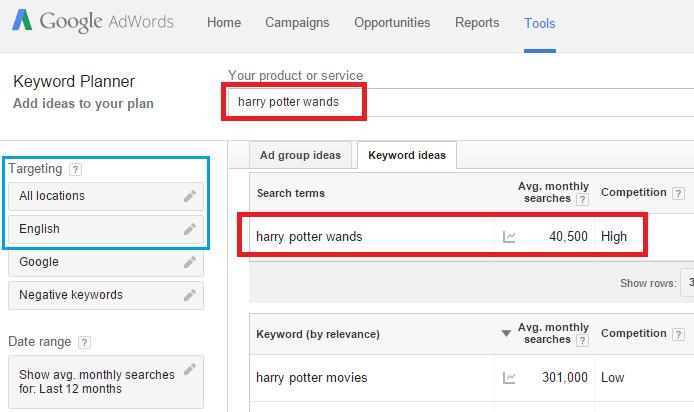
Task: Open help for Search terms Competition column
Action: [x=678, y=193]
